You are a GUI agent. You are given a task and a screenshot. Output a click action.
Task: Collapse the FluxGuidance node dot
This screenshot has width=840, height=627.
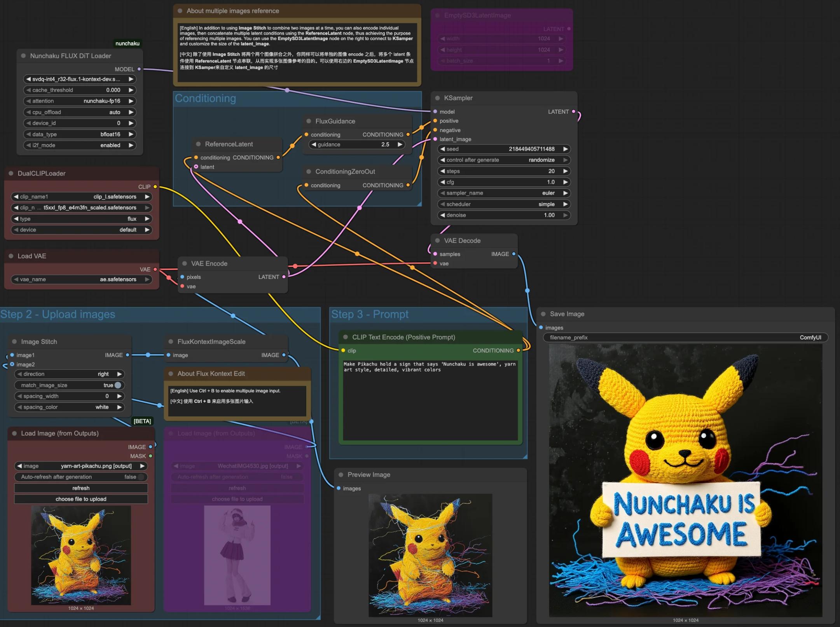[309, 121]
